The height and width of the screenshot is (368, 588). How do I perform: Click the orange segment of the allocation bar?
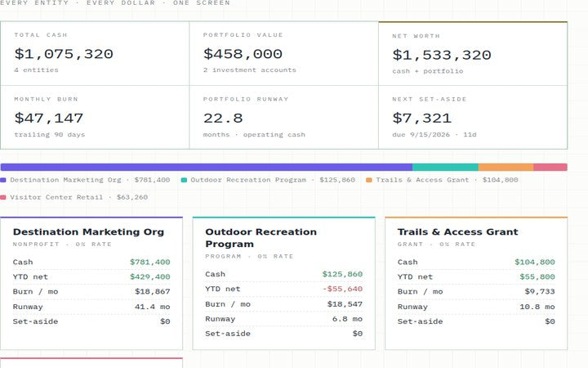pyautogui.click(x=506, y=167)
